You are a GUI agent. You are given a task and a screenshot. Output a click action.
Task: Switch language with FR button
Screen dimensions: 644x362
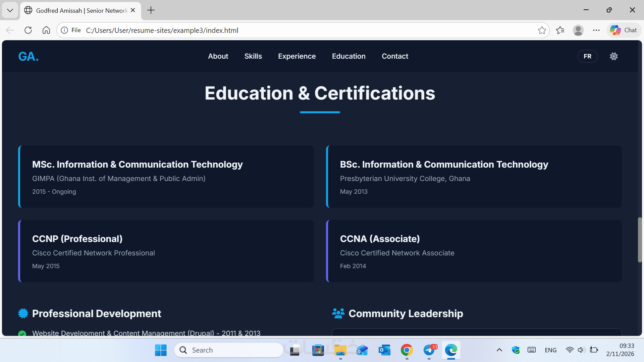pos(587,56)
